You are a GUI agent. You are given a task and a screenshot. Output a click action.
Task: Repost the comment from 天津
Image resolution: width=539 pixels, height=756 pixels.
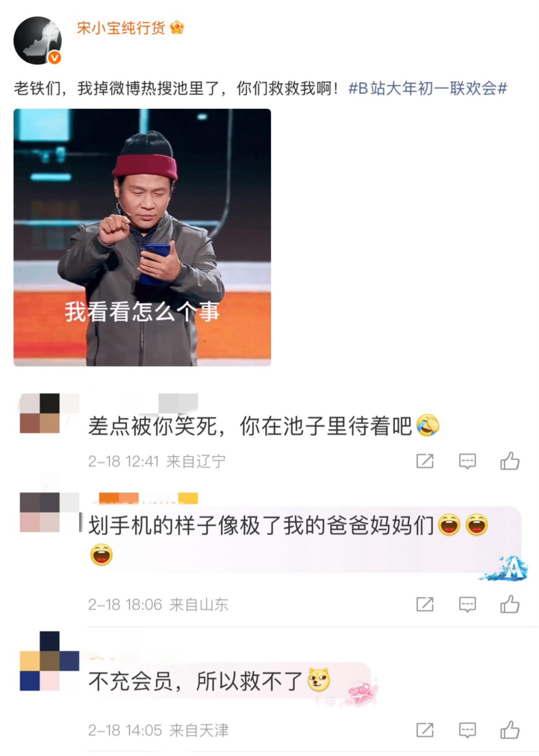[x=425, y=730]
